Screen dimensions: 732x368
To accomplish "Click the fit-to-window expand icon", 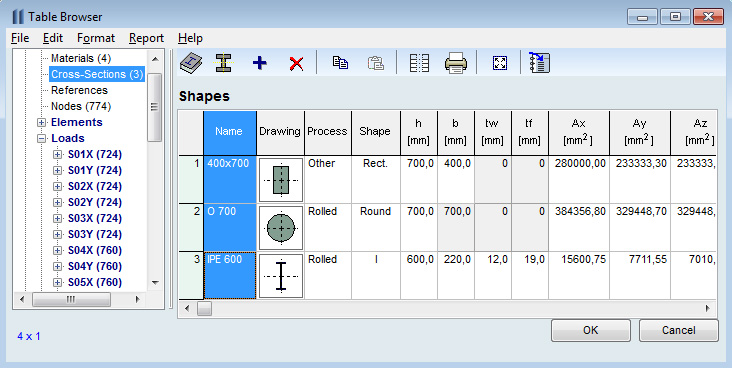I will point(500,63).
